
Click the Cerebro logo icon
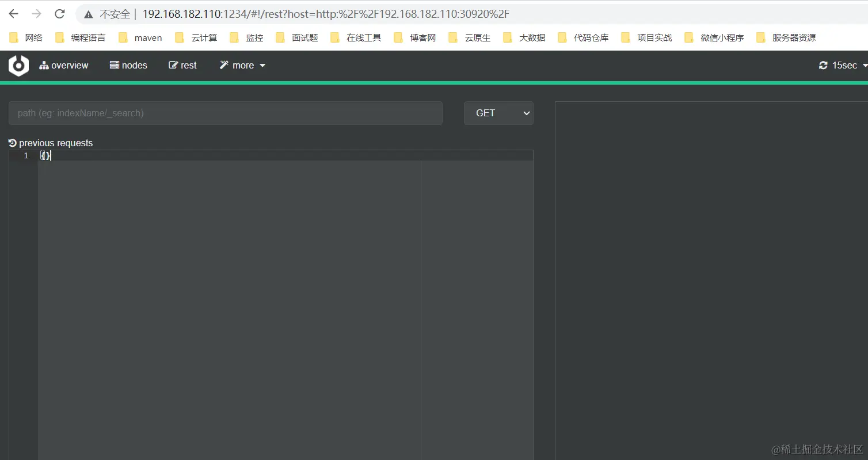(x=18, y=65)
